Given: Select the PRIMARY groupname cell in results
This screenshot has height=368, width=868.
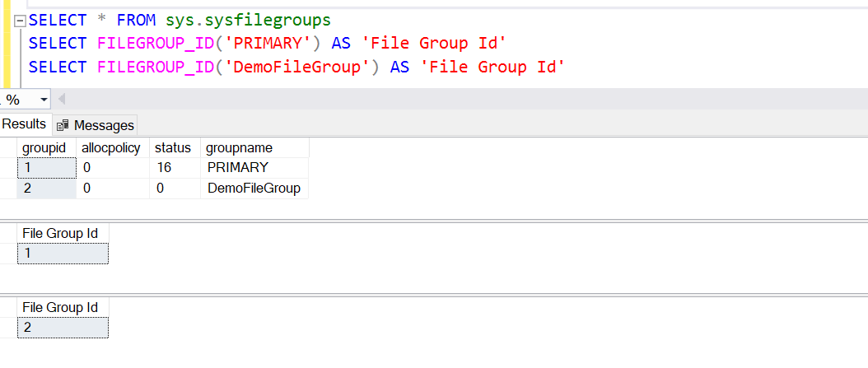Looking at the screenshot, I should coord(238,168).
